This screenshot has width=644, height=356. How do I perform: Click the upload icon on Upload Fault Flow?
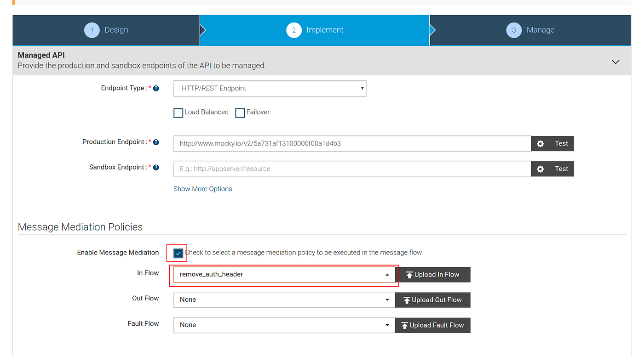pos(406,325)
